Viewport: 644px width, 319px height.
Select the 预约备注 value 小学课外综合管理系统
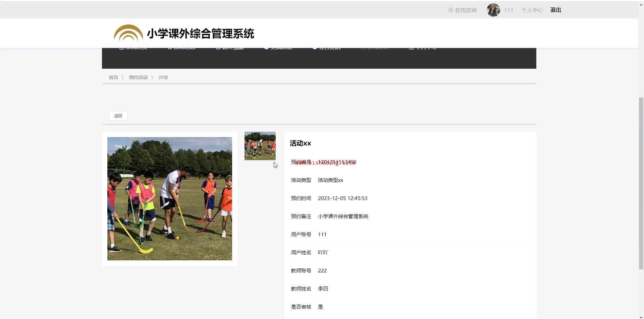click(x=343, y=216)
